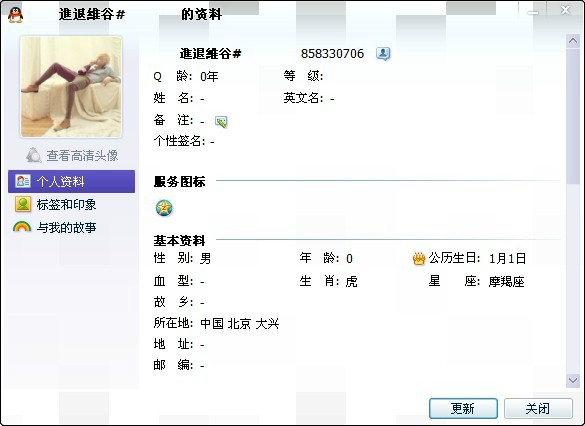
Task: Click the profile avatar photo
Action: (x=71, y=87)
